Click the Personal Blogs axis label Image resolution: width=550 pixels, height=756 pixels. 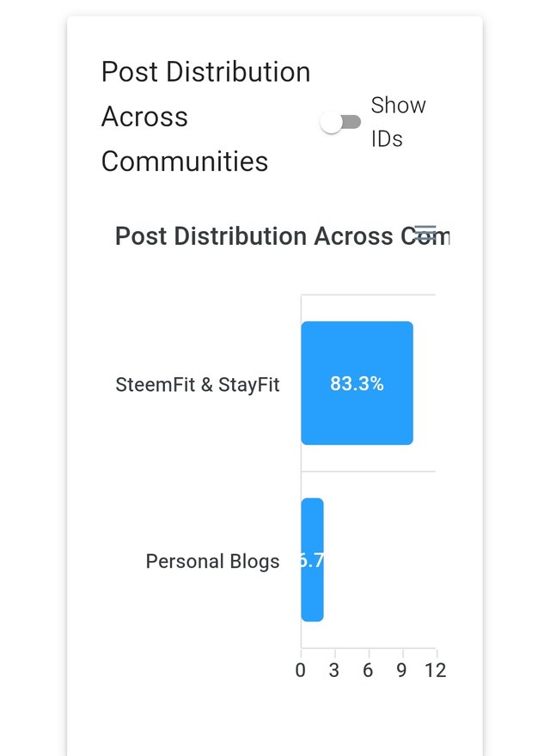tap(212, 561)
